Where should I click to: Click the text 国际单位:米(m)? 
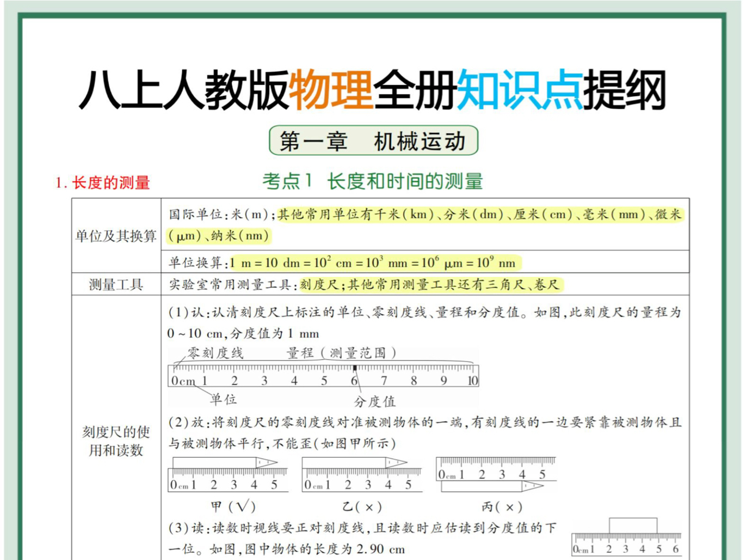pyautogui.click(x=218, y=214)
